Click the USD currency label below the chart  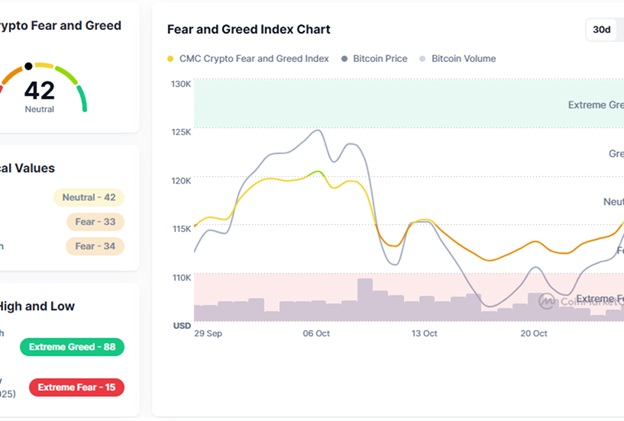[x=182, y=326]
